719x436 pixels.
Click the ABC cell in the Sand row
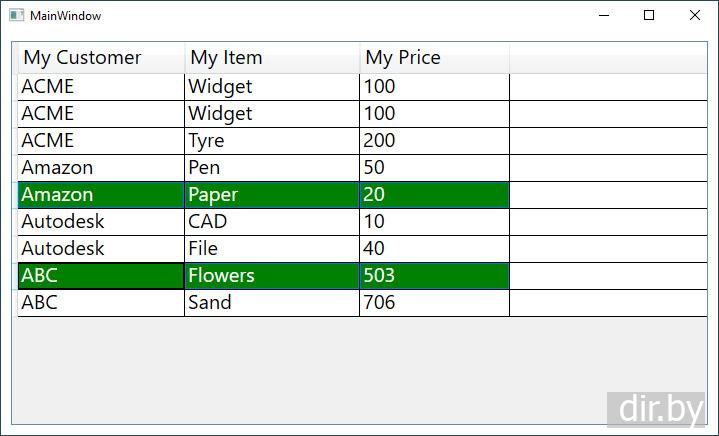click(101, 303)
